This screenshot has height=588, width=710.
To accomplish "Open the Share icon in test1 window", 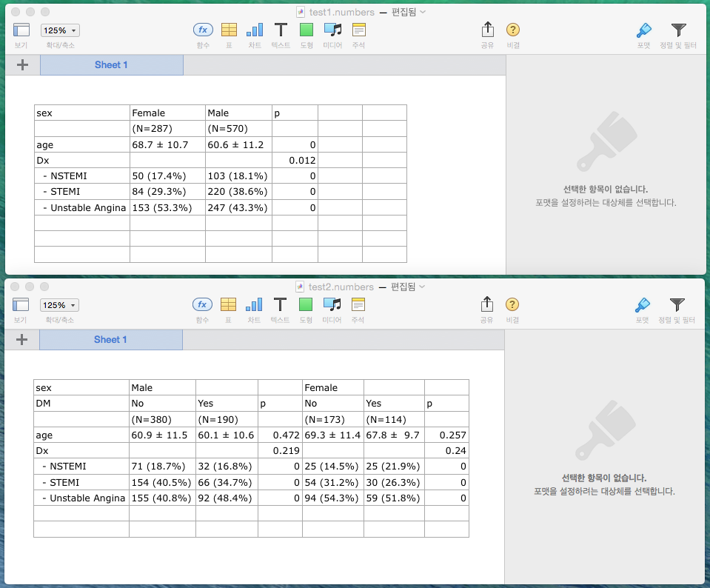I will [487, 30].
